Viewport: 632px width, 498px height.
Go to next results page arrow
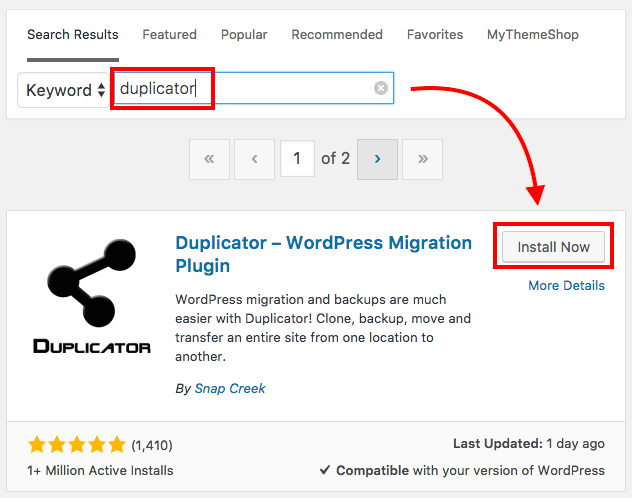point(377,159)
